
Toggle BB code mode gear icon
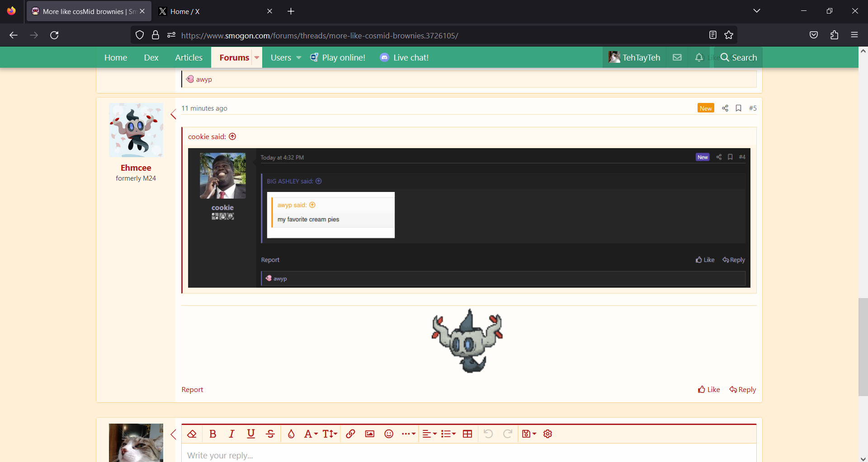point(548,434)
